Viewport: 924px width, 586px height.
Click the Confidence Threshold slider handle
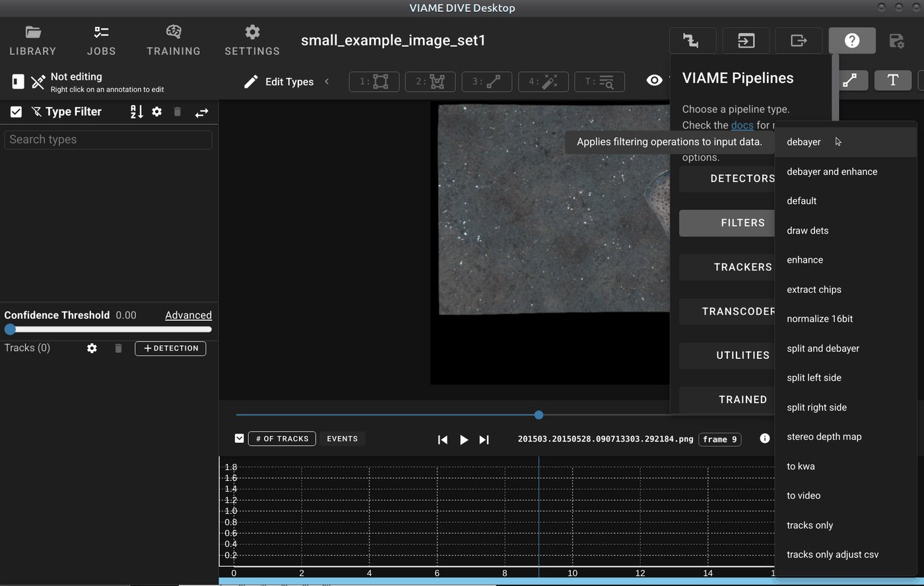[x=10, y=329]
